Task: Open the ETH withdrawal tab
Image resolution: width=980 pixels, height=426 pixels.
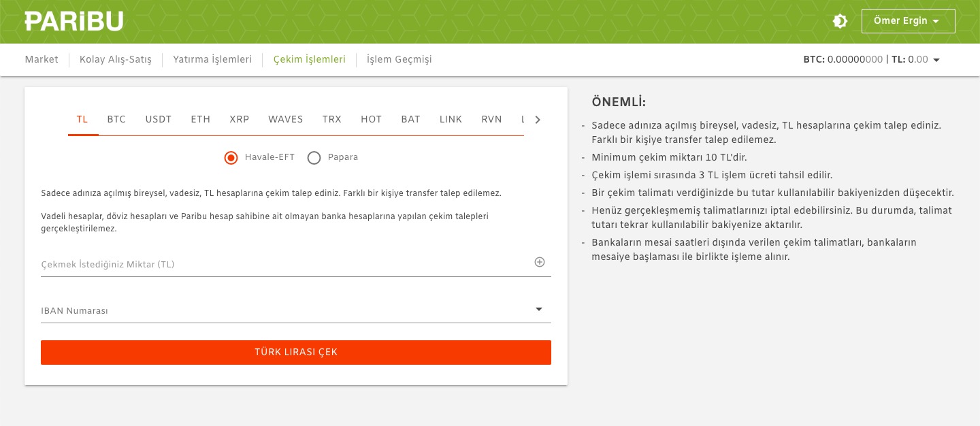Action: click(x=200, y=120)
